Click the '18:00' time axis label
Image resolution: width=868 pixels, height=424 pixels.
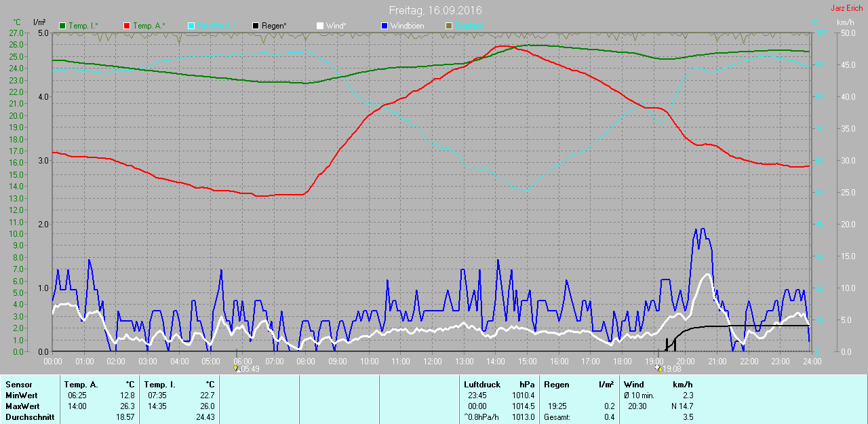point(622,361)
